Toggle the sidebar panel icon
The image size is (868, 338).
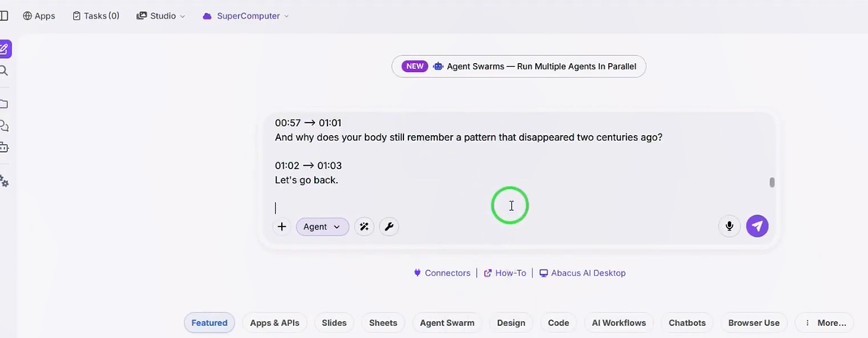pos(4,16)
